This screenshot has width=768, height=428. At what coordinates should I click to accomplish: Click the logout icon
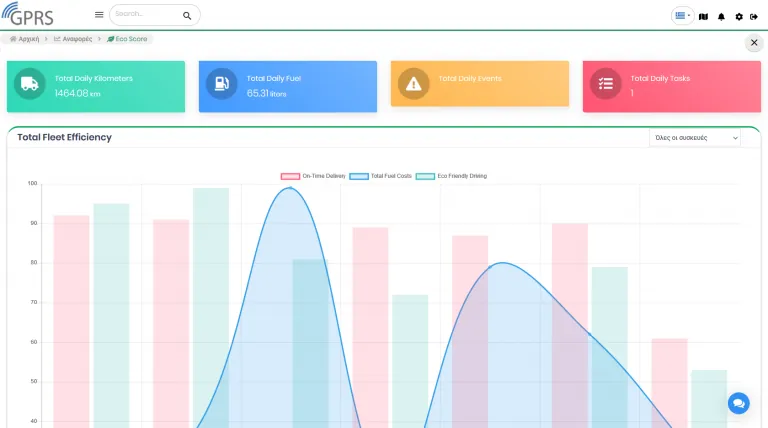coord(754,17)
